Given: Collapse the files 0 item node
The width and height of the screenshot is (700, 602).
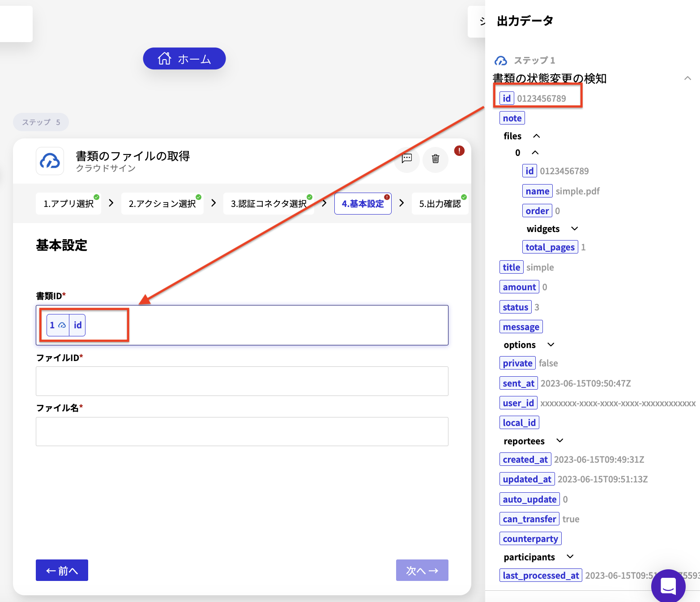Looking at the screenshot, I should [535, 153].
